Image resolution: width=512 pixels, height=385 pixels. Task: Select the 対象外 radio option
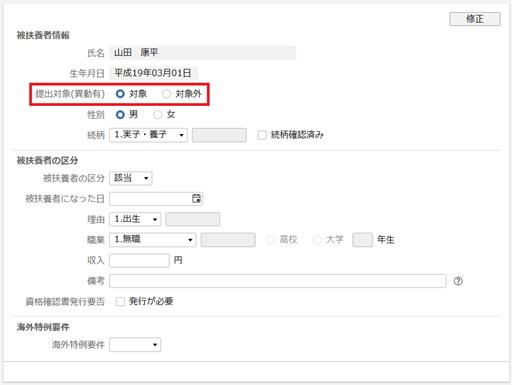point(166,94)
